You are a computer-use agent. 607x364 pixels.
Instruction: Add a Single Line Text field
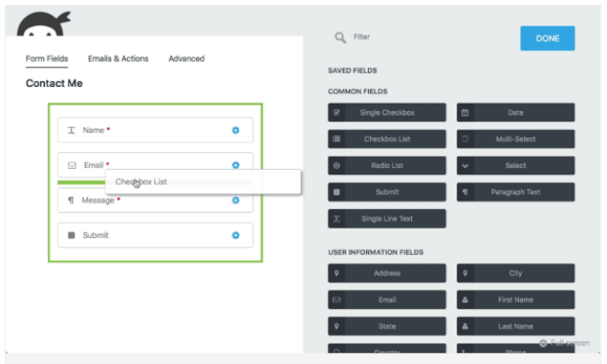(387, 218)
